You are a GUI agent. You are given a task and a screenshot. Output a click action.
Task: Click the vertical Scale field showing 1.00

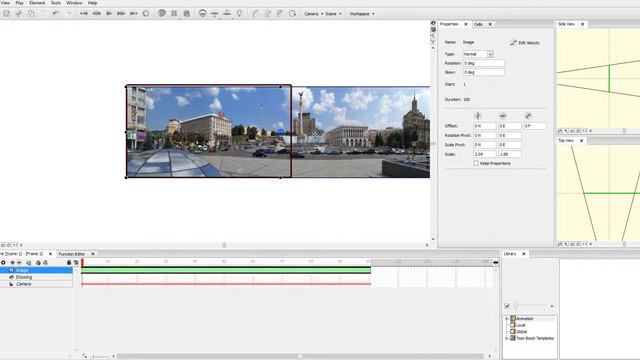[509, 154]
